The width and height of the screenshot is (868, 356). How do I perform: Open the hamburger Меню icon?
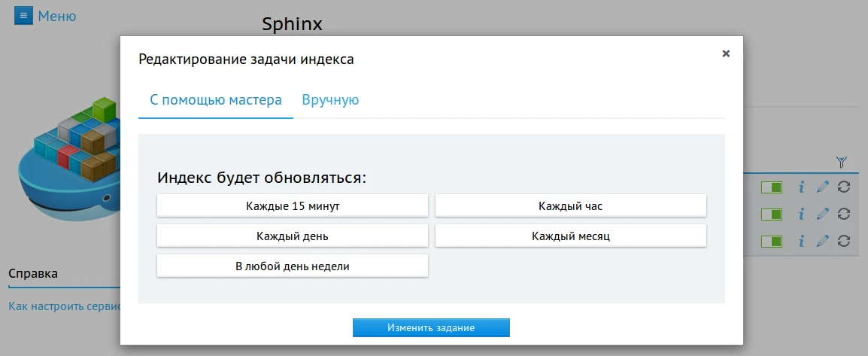click(x=23, y=16)
